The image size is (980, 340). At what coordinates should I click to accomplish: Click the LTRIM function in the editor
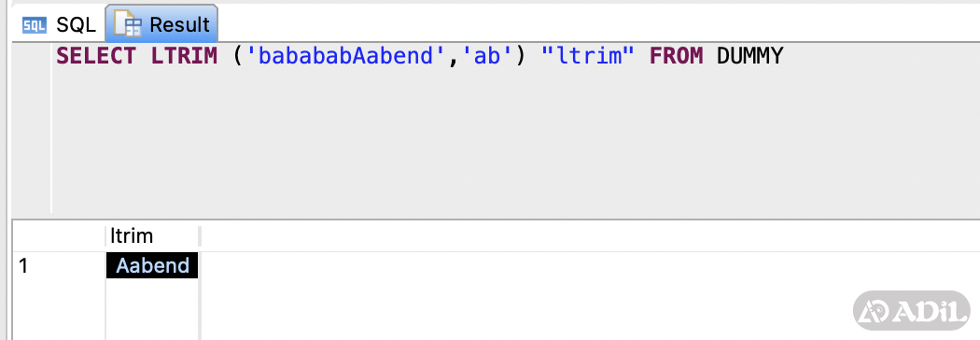click(x=184, y=56)
